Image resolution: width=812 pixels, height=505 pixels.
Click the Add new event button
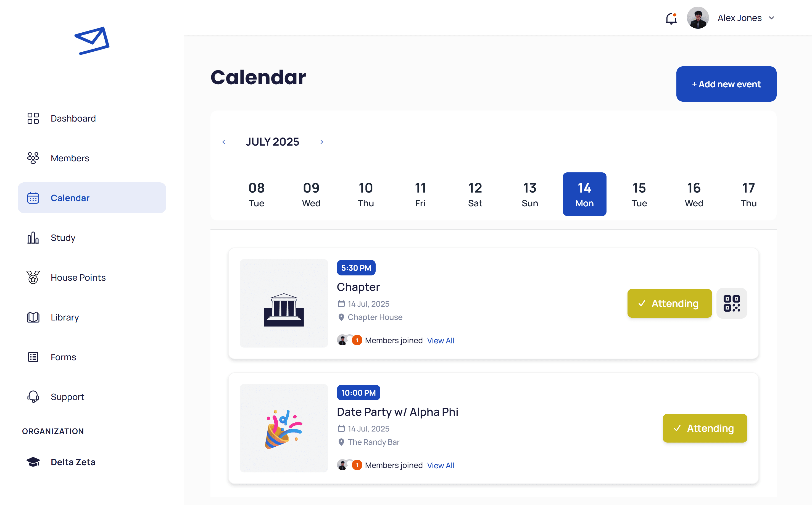point(726,84)
